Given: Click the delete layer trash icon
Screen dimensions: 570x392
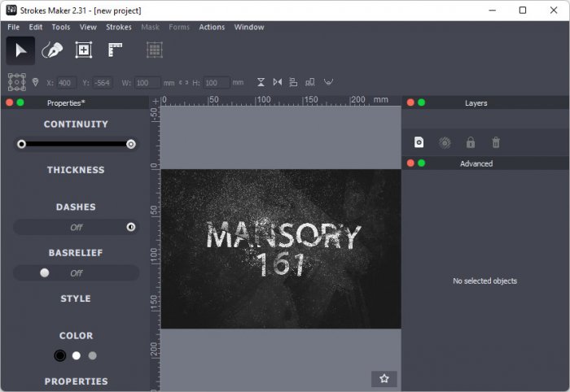Looking at the screenshot, I should pyautogui.click(x=495, y=142).
